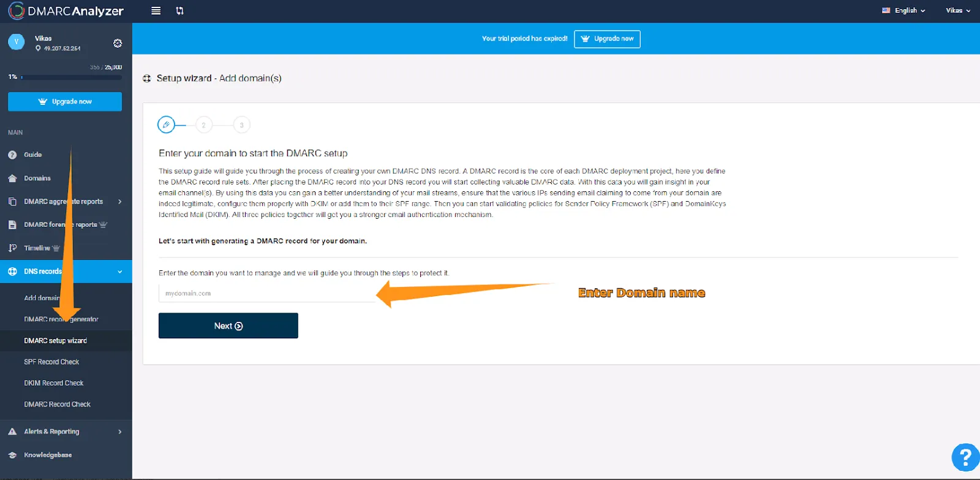
Task: Open the Vikas account dropdown
Action: 958,10
